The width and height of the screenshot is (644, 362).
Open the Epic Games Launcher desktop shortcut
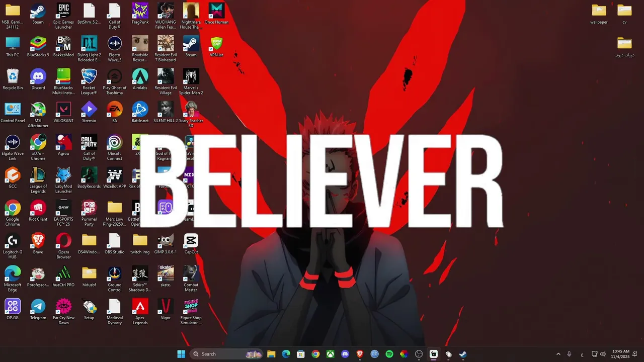[x=63, y=16]
